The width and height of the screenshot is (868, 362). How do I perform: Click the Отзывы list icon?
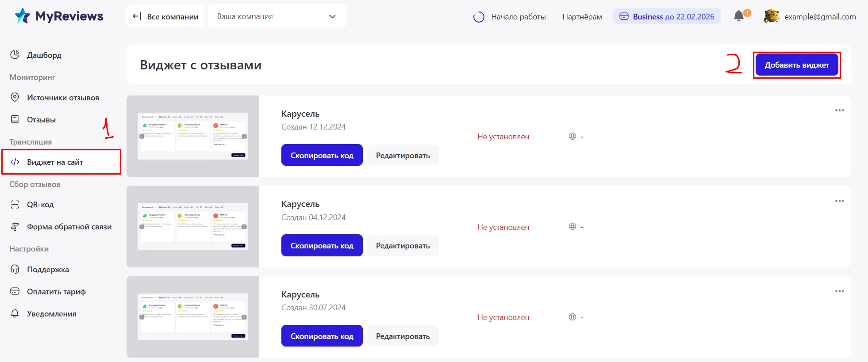pos(15,119)
